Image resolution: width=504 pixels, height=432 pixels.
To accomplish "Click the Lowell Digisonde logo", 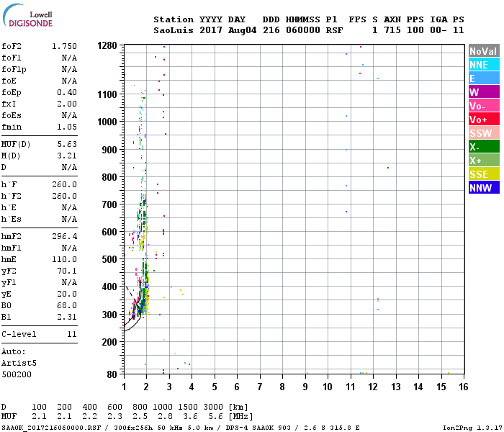I will 28,16.
